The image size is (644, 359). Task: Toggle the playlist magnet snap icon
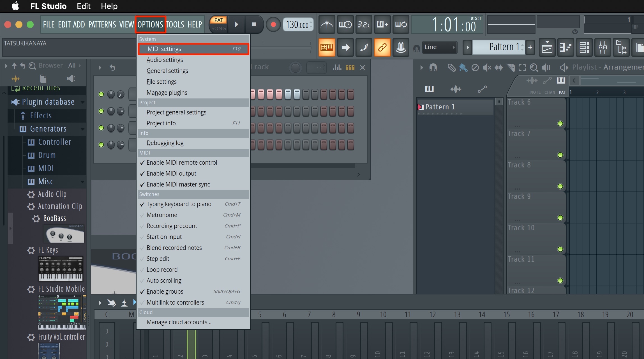433,68
